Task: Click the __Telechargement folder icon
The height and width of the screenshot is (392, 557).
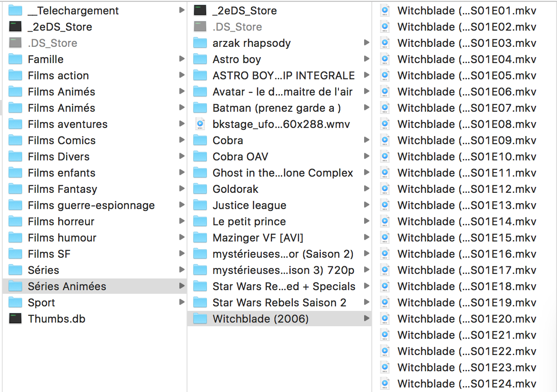Action: 15,10
